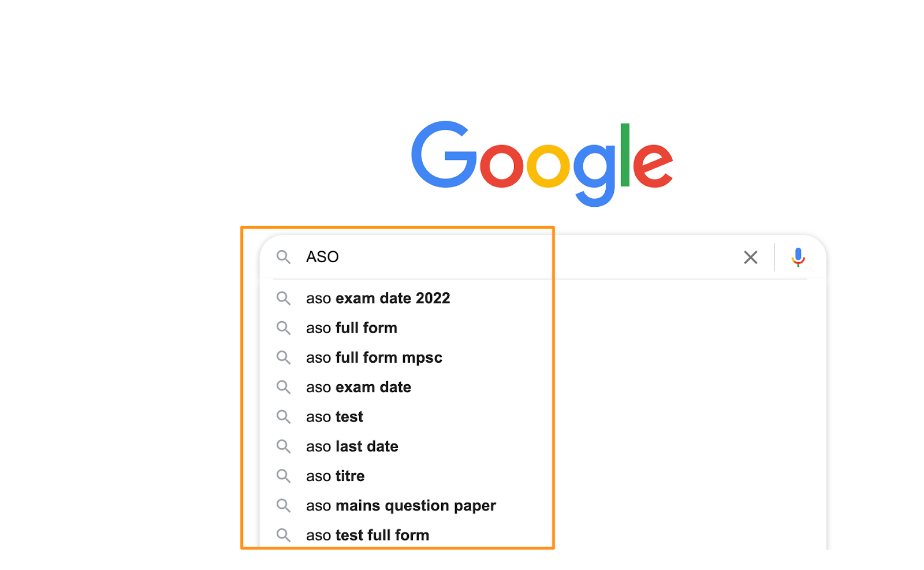Click magnifier icon next to aso mains question paper

(x=283, y=506)
